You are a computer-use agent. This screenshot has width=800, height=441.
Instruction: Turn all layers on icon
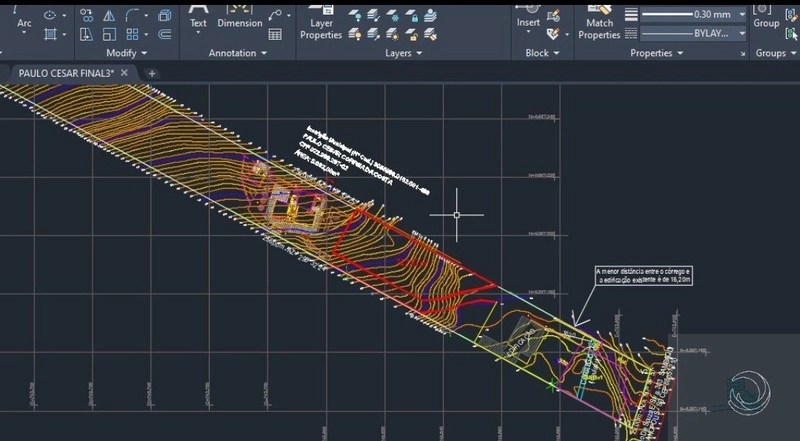(x=355, y=34)
